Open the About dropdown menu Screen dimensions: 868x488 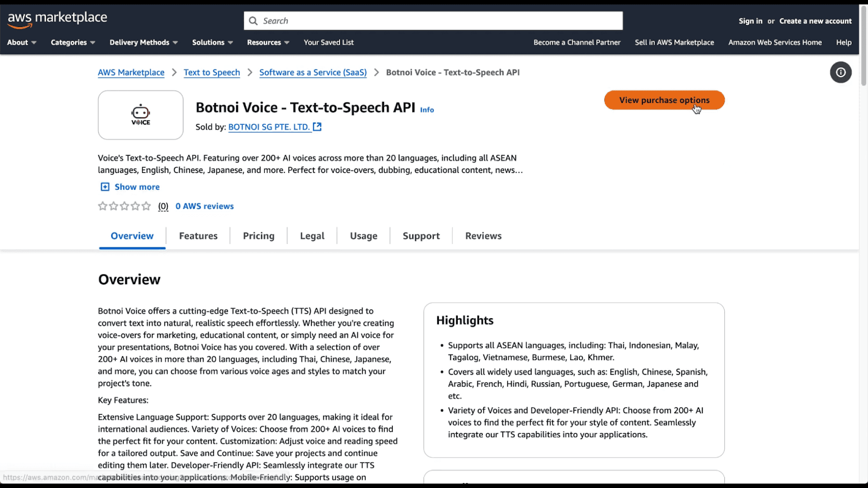tap(22, 42)
